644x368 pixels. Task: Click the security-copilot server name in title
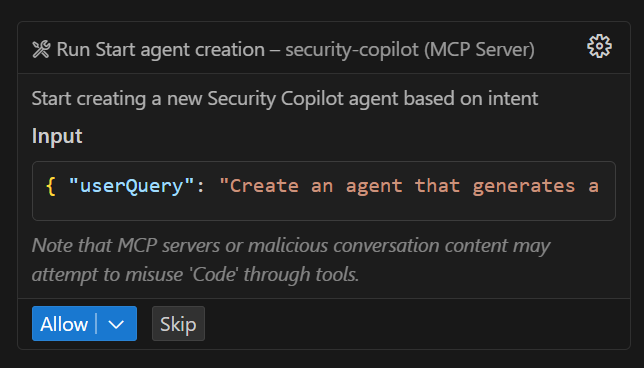[352, 50]
